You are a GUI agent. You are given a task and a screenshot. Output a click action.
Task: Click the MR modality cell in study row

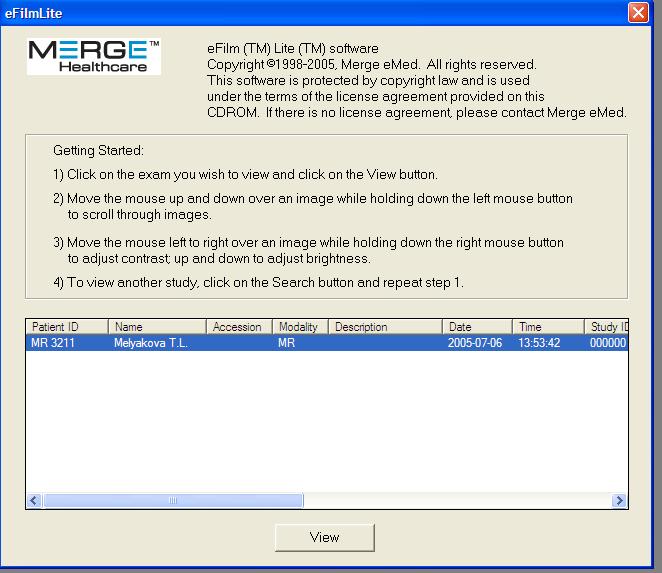[286, 342]
